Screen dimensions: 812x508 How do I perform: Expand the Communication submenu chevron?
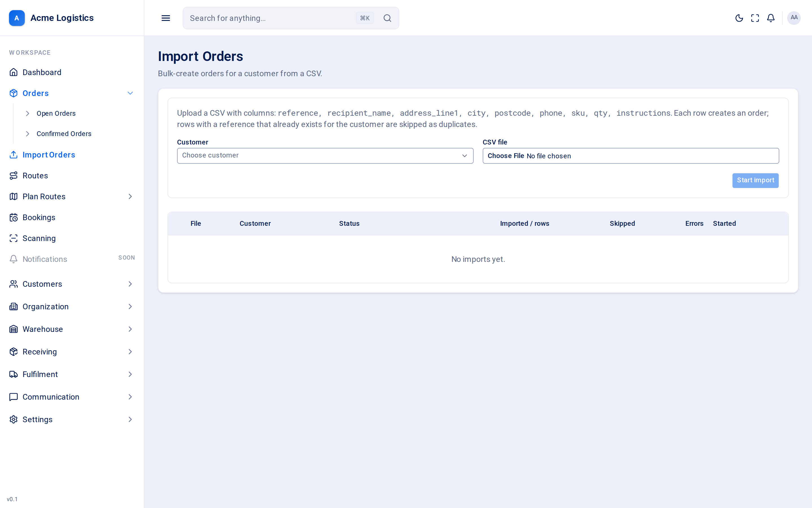tap(130, 397)
